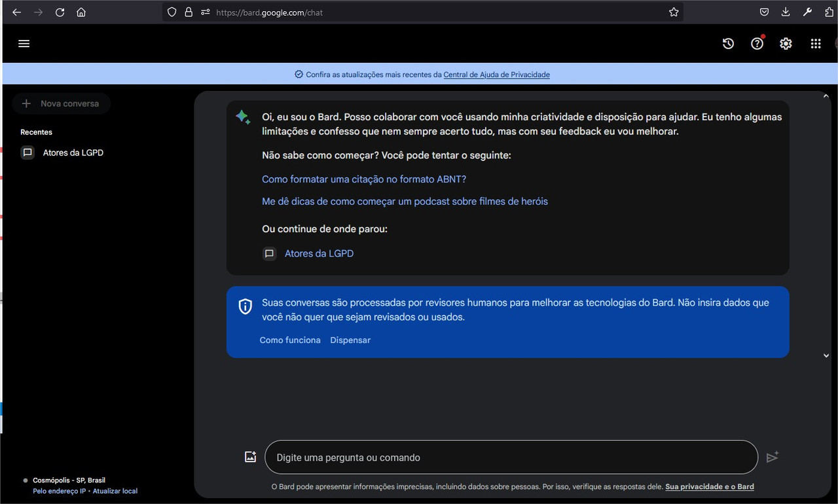Click the site security padlock icon
This screenshot has width=838, height=504.
click(x=189, y=12)
